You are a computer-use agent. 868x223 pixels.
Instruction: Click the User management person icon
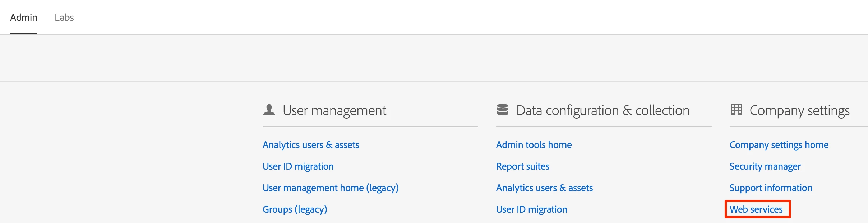click(x=269, y=110)
